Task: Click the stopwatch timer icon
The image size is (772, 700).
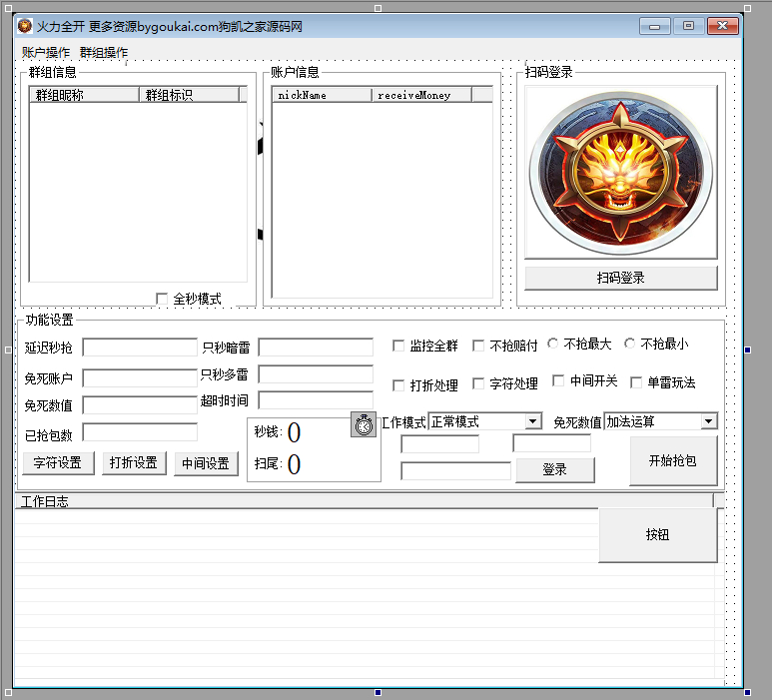Action: (364, 423)
